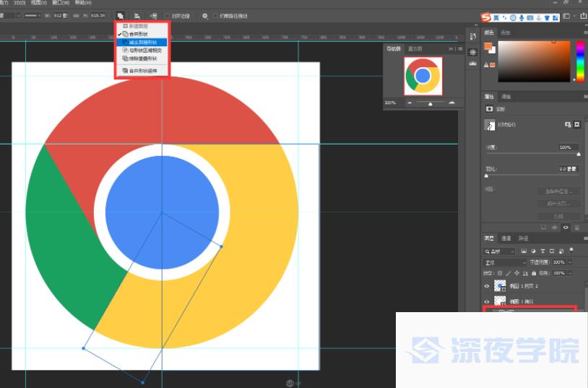Choose 合并形状组件 in path operations menu
Image resolution: width=588 pixels, height=388 pixels.
[x=142, y=71]
